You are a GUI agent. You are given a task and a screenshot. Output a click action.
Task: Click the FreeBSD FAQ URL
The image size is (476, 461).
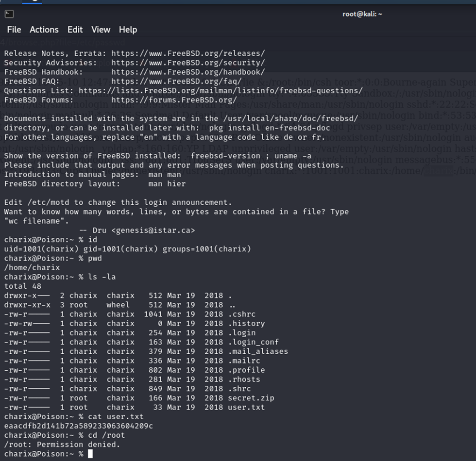coord(176,81)
